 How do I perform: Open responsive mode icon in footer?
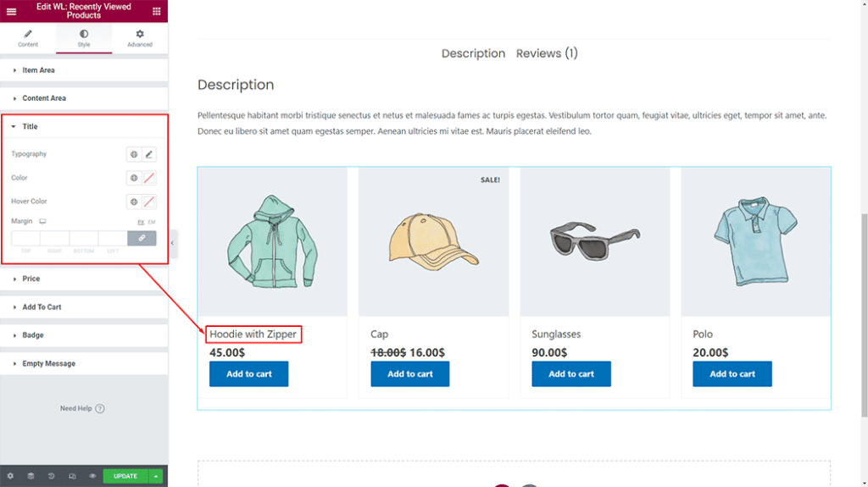pos(72,476)
